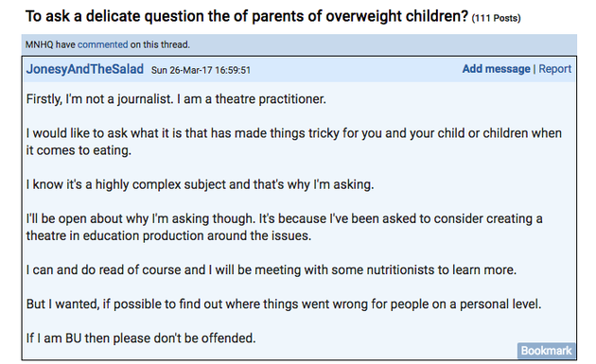Click the paragraph starting 'I would like to ask'

tap(294, 142)
